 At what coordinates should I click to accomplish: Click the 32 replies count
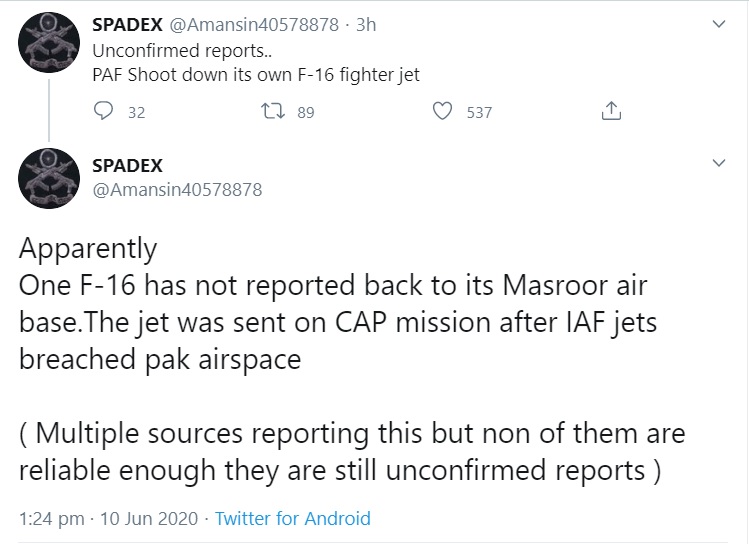click(x=137, y=112)
